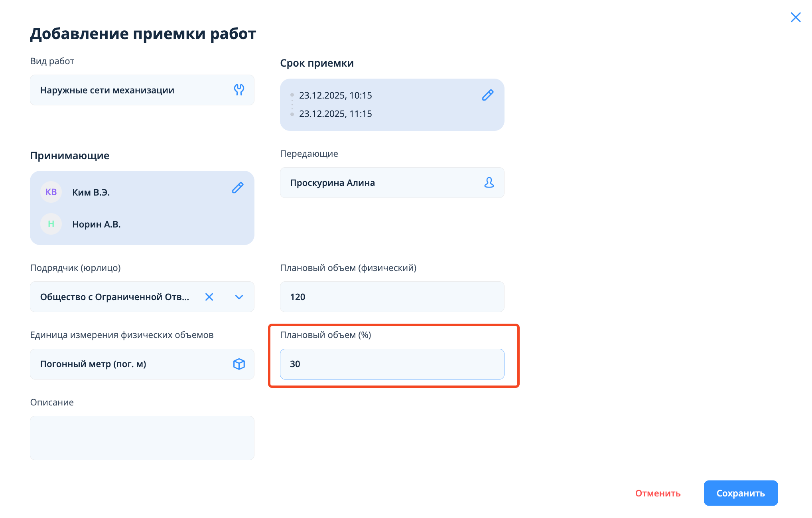Viewport: 812px width, 518px height.
Task: Click the wrench icon in work type field
Action: (239, 90)
